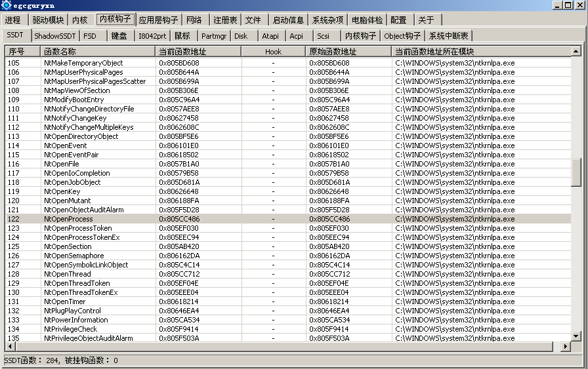
Task: Open the 注册表 tab
Action: tap(226, 20)
